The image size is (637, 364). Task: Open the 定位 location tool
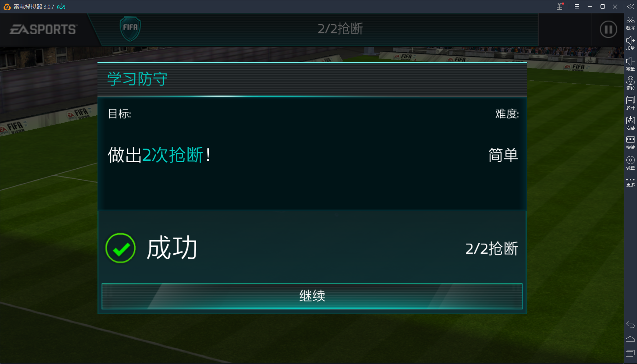[630, 83]
